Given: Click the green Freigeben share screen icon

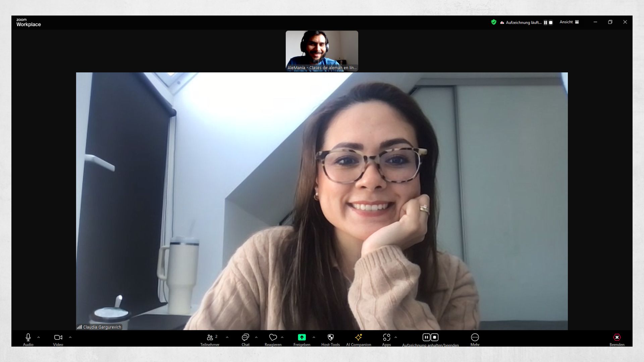Looking at the screenshot, I should coord(302,338).
